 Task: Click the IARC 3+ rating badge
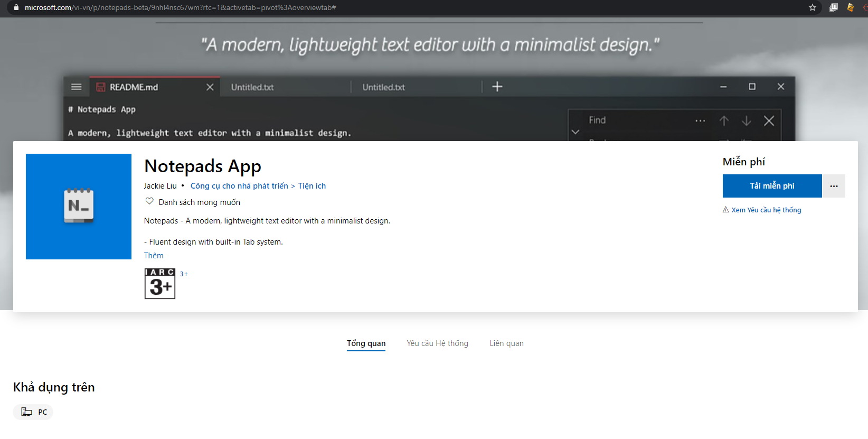(x=160, y=284)
